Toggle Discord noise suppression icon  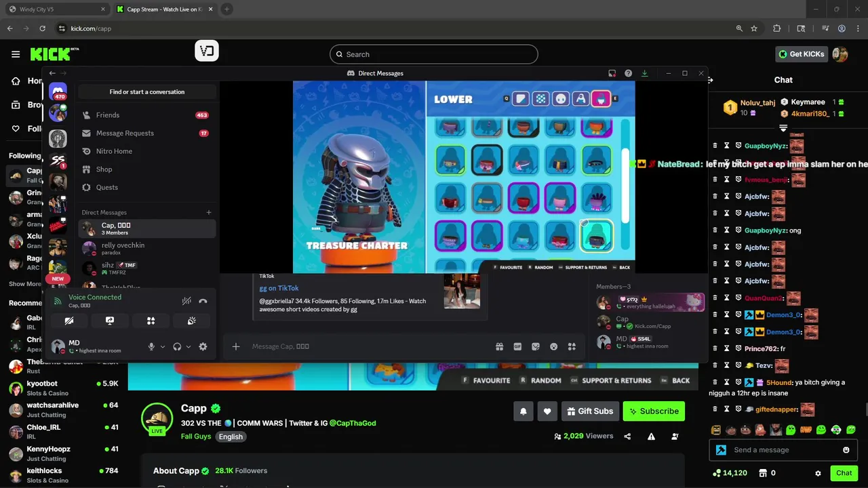pyautogui.click(x=186, y=301)
